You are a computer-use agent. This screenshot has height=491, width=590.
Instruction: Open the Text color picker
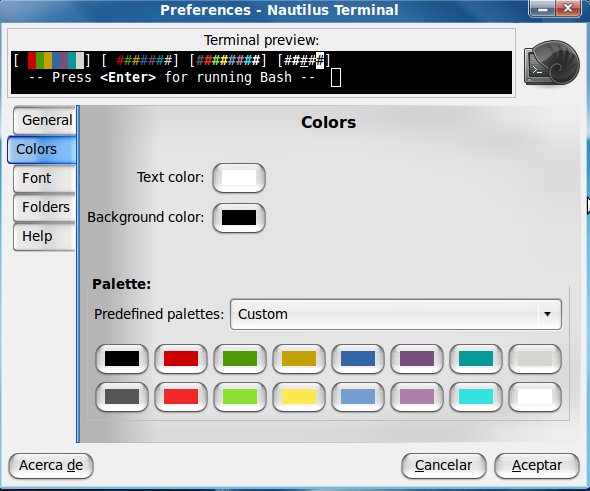pyautogui.click(x=239, y=178)
